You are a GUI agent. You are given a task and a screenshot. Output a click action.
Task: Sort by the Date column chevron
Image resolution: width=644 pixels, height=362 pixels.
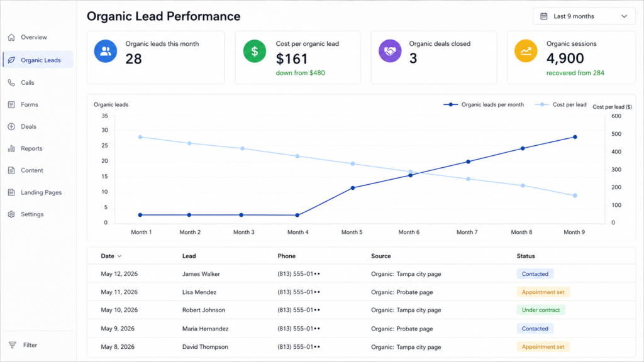(x=119, y=256)
